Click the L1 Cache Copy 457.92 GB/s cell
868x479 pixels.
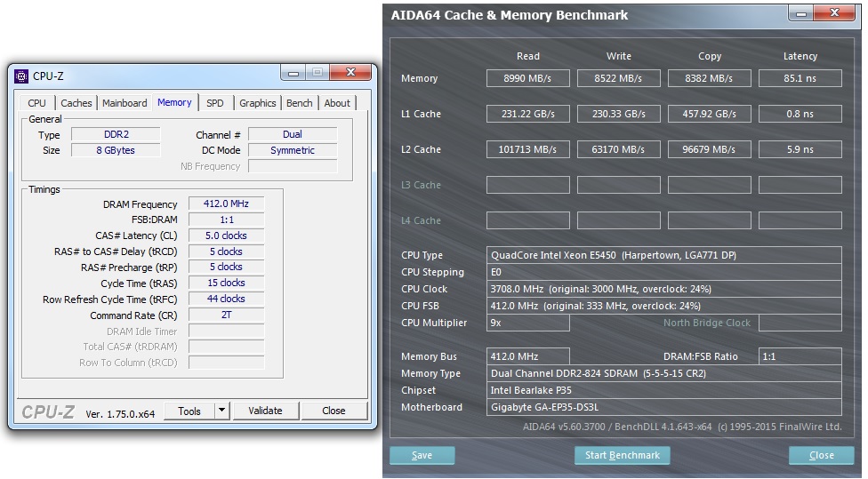[x=710, y=114]
